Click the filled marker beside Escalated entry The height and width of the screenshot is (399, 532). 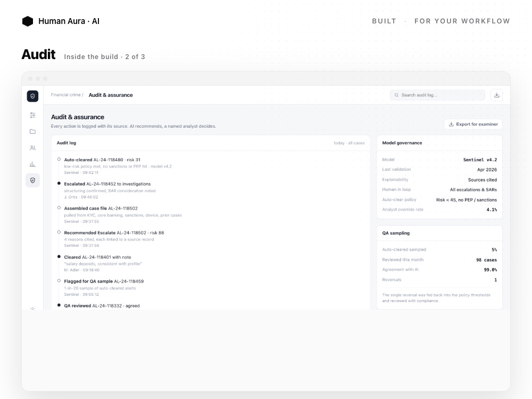59,184
